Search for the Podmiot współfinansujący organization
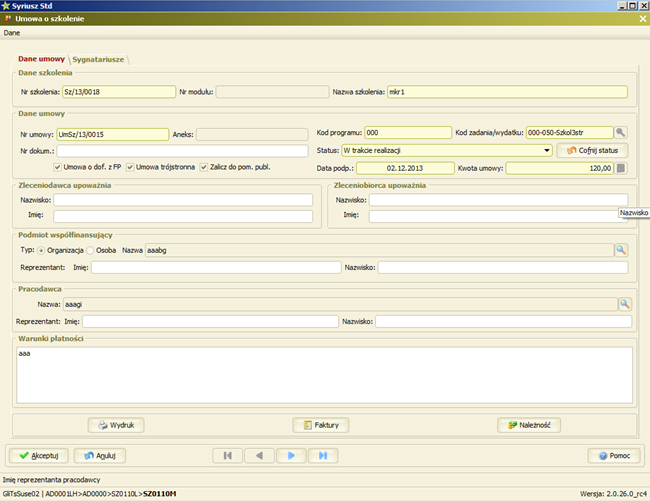The image size is (650, 501). 621,250
